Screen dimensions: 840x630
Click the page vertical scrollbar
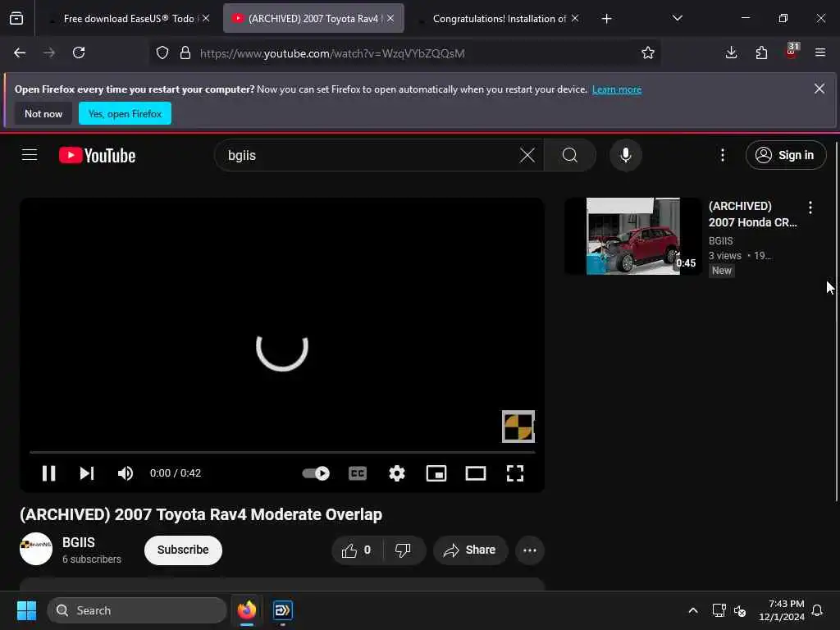pos(836,322)
